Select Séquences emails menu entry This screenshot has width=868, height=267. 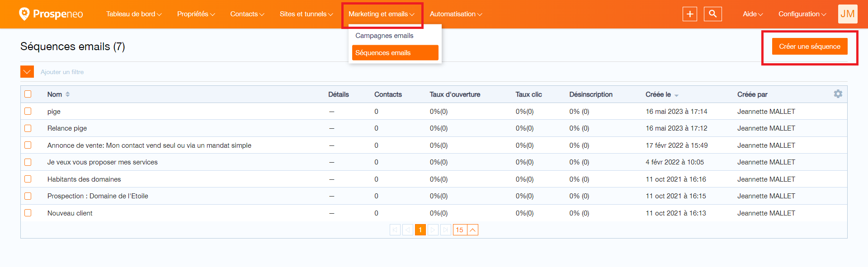395,52
